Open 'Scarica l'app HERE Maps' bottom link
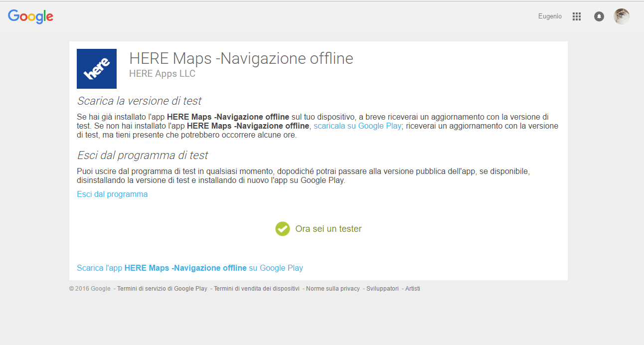The image size is (644, 345). [190, 268]
